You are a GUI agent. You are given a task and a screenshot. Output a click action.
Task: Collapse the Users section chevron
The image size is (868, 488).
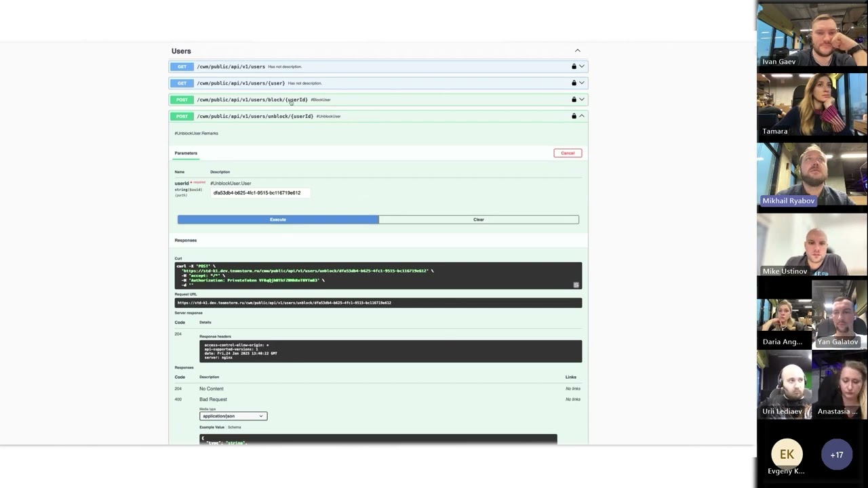click(x=578, y=51)
